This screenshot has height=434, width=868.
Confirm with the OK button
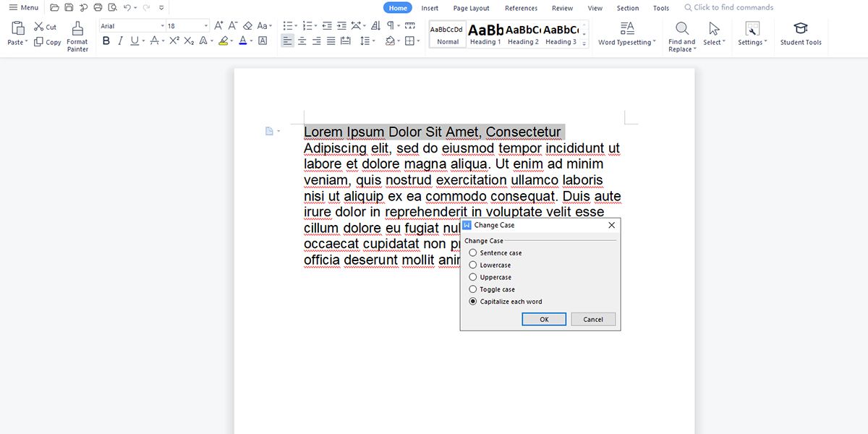(543, 319)
